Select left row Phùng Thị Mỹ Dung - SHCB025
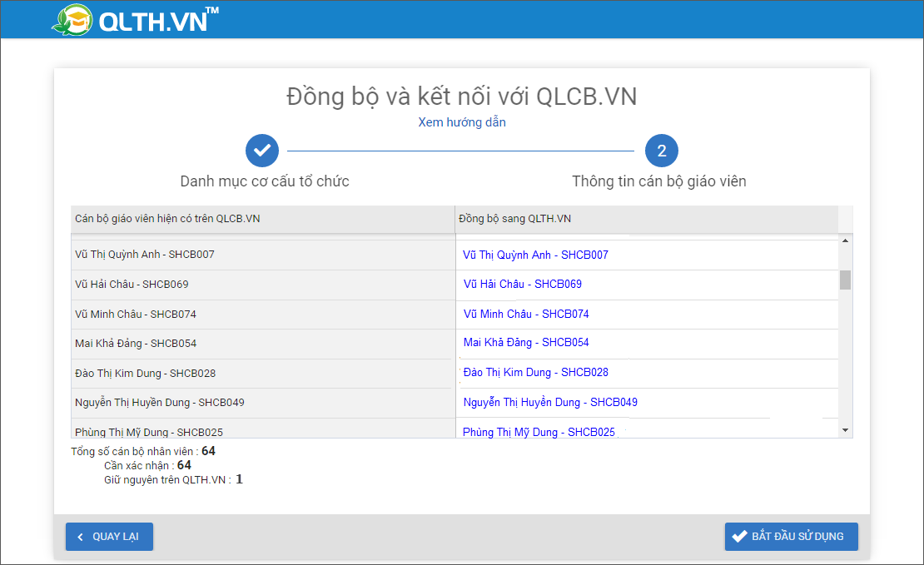The image size is (924, 565). click(263, 429)
